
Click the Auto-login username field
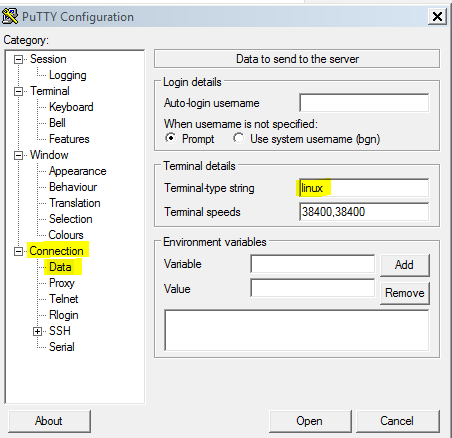(364, 103)
